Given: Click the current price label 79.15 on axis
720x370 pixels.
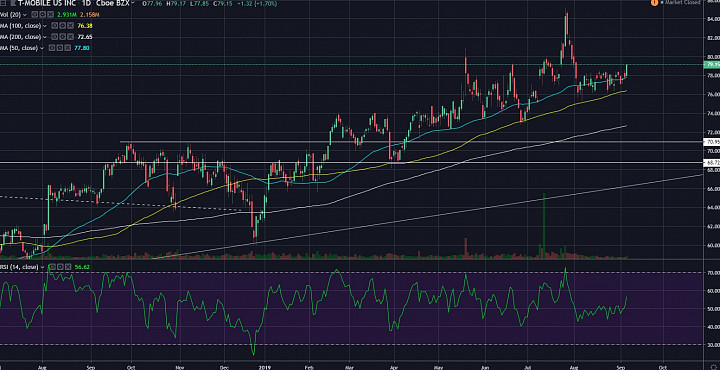Looking at the screenshot, I should pyautogui.click(x=711, y=65).
